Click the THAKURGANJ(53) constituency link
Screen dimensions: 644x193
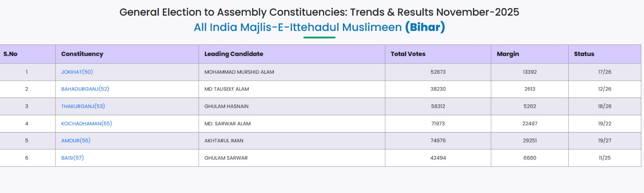pos(83,106)
